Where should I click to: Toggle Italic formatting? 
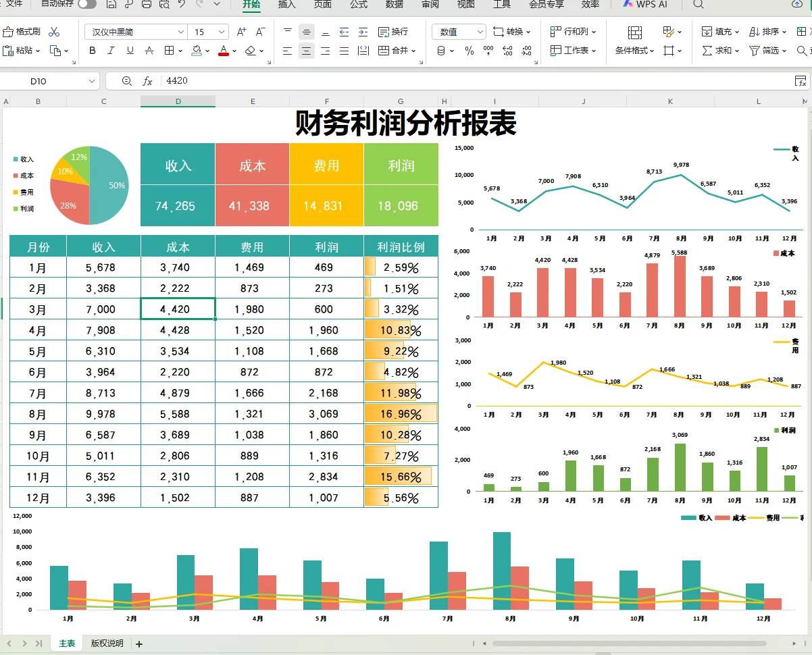tap(111, 51)
